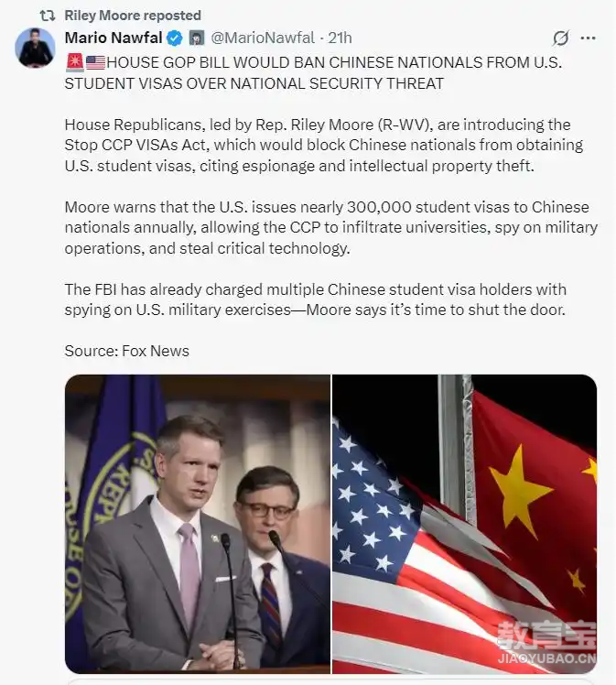This screenshot has height=685, width=616.
Task: Click the siren emoji at headline start
Action: click(x=75, y=62)
